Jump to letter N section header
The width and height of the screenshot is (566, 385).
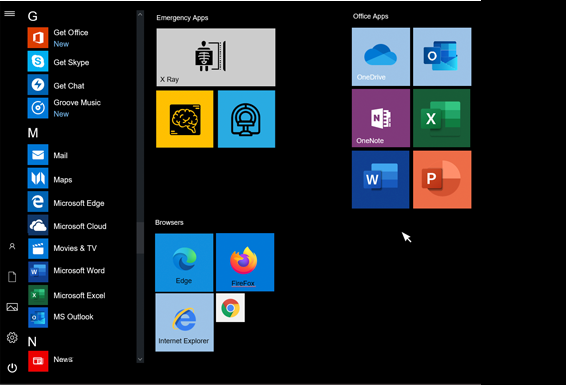click(x=32, y=342)
